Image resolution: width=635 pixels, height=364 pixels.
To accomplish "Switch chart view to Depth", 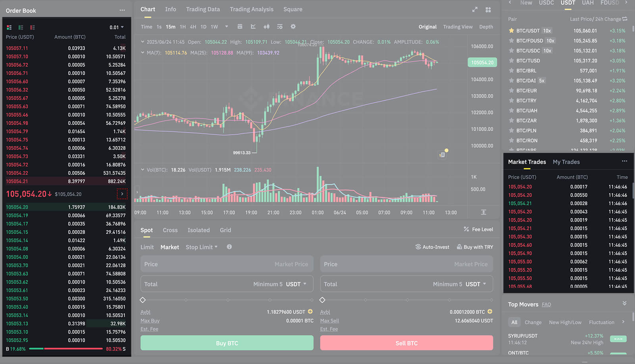I will click(x=486, y=27).
